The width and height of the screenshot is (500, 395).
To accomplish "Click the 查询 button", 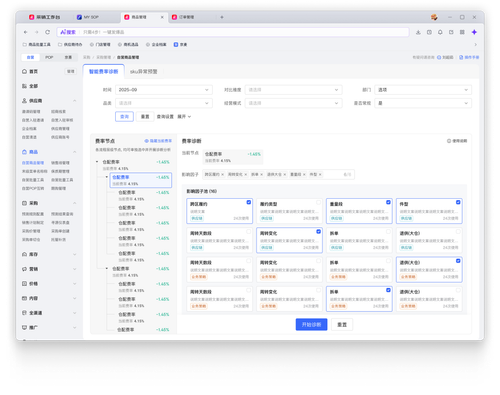I will (x=124, y=117).
